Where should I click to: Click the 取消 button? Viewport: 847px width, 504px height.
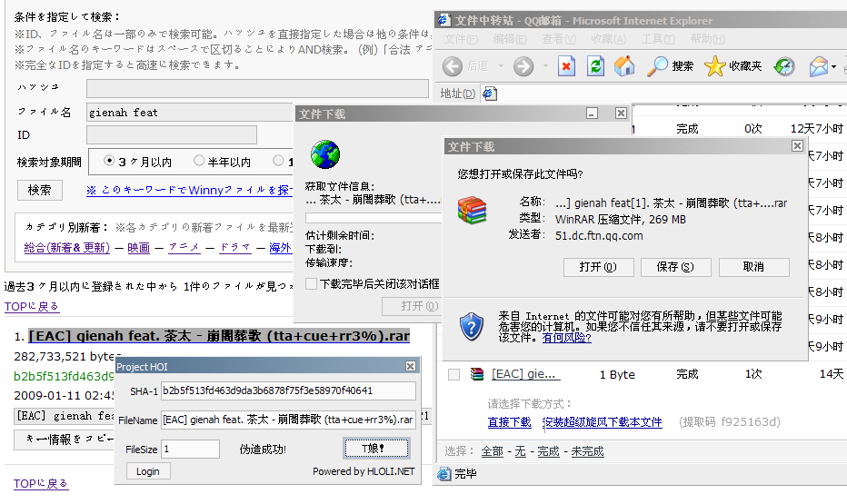[753, 267]
